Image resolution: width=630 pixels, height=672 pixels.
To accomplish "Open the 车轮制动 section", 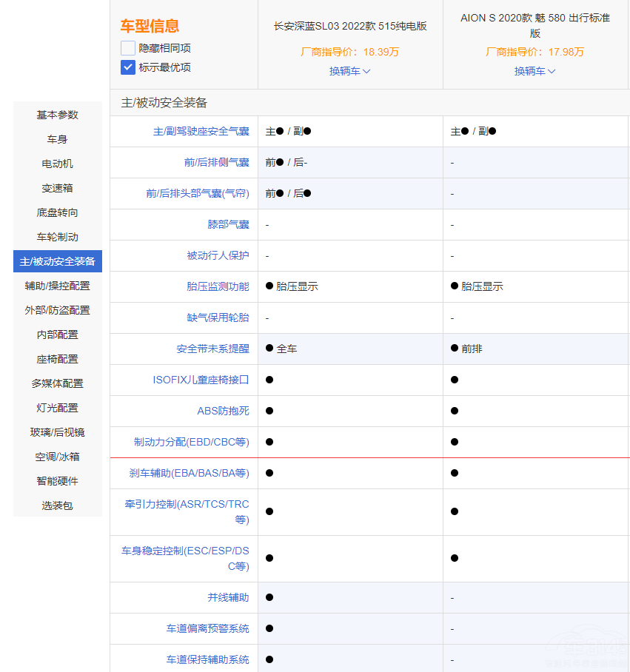I will [56, 237].
